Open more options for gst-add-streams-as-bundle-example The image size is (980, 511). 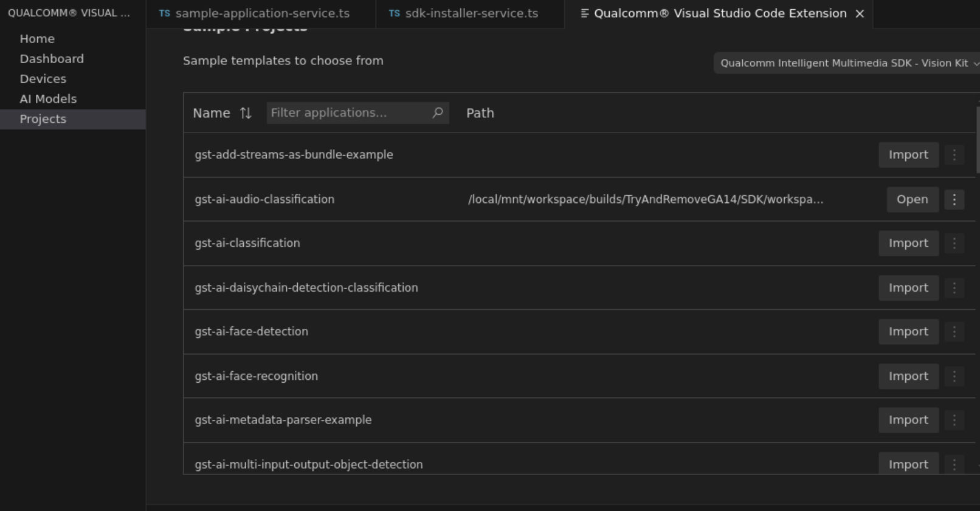click(x=954, y=155)
